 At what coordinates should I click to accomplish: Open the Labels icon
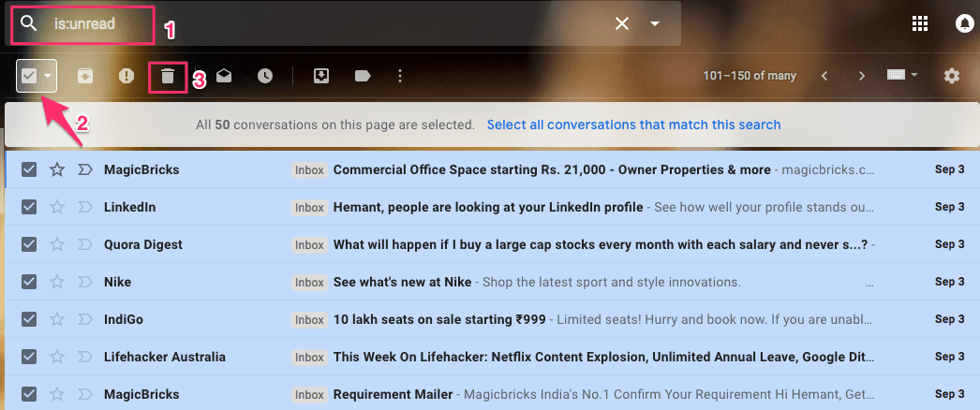point(363,76)
